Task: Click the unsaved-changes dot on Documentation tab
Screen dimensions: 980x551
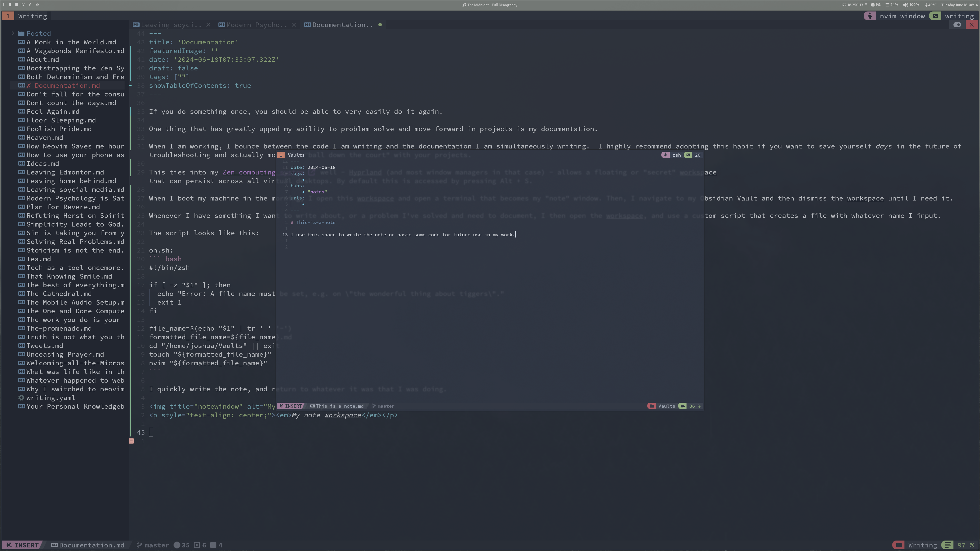Action: (x=380, y=25)
